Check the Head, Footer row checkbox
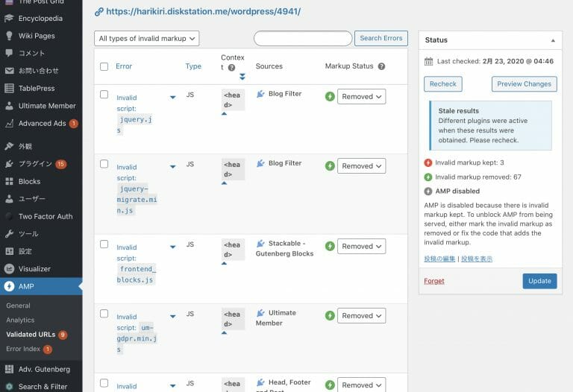This screenshot has width=573, height=392. coord(104,383)
